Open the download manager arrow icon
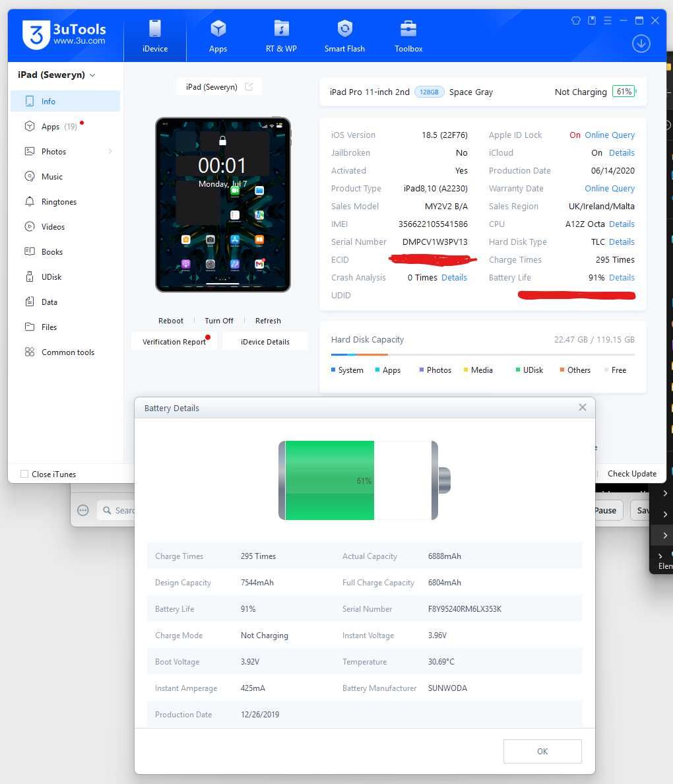Screen dimensions: 673x784 point(641,44)
